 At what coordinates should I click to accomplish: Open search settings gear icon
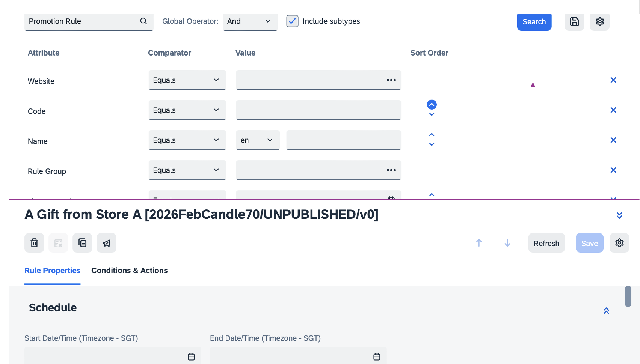click(599, 22)
